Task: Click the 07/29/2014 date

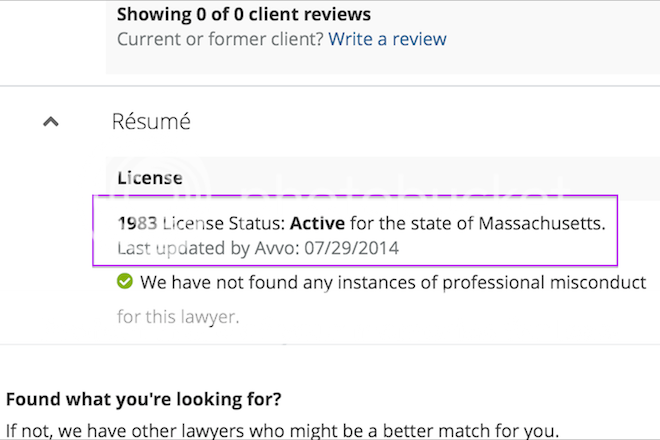Action: 357,247
